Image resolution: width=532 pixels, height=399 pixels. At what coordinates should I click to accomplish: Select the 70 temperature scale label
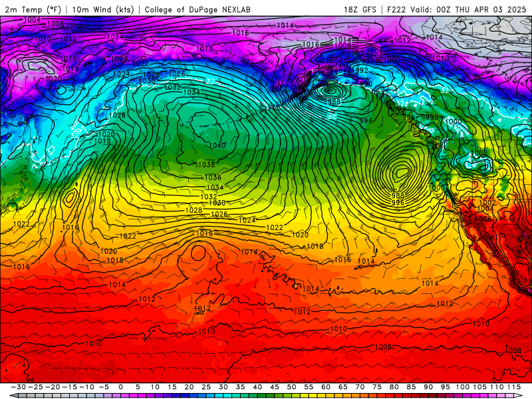tap(360, 387)
